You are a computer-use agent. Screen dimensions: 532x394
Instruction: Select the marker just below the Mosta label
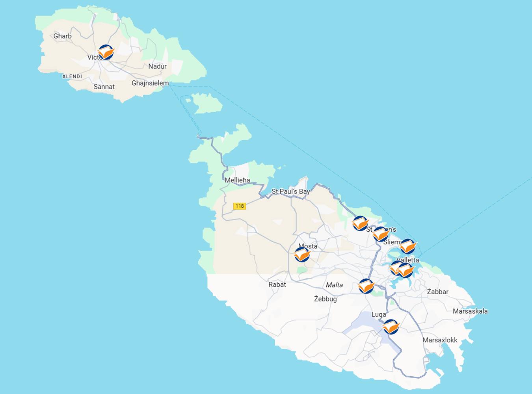302,255
